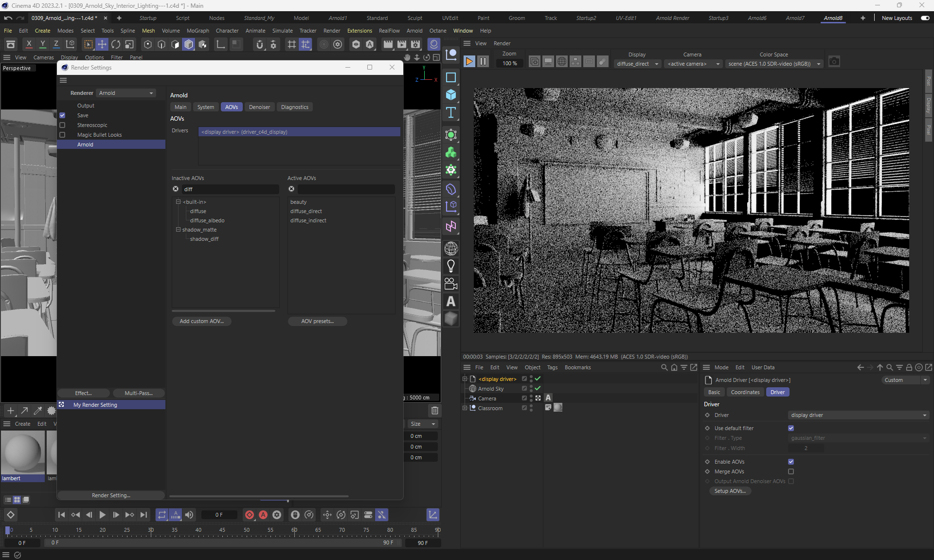Viewport: 934px width, 560px height.
Task: Enable the Stereoscopic checkbox
Action: point(62,125)
